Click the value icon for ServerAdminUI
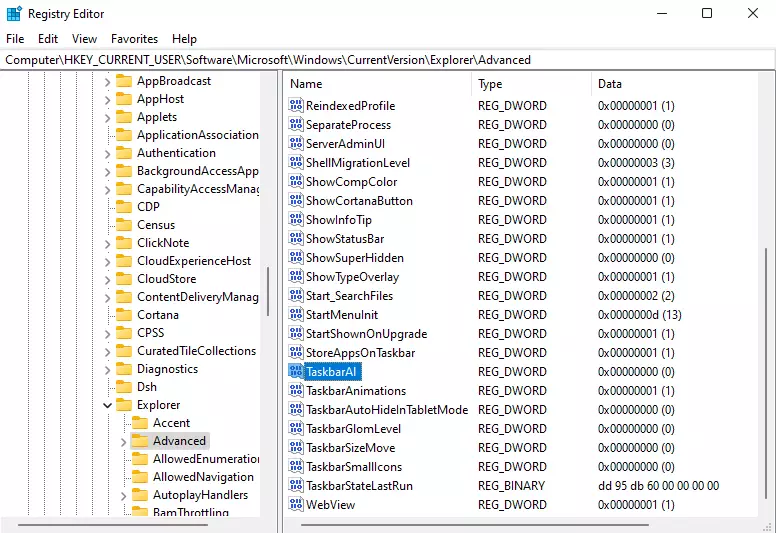Image resolution: width=776 pixels, height=533 pixels. pos(296,144)
